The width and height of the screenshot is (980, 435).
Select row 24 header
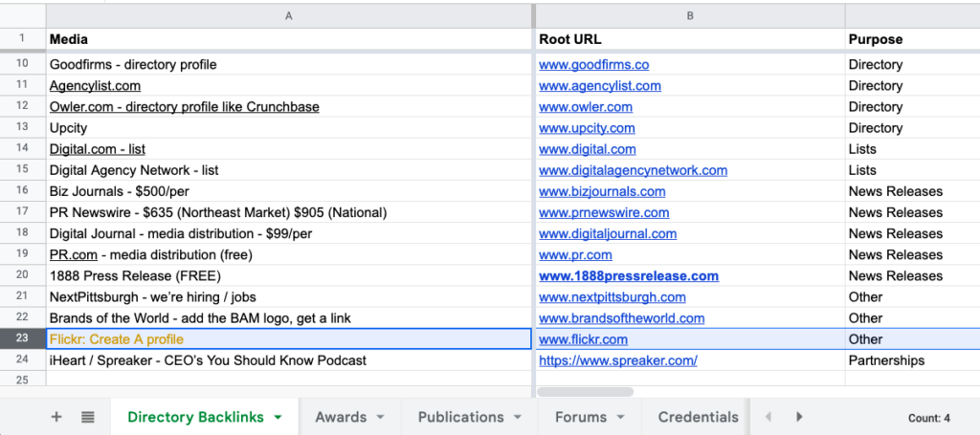click(23, 360)
